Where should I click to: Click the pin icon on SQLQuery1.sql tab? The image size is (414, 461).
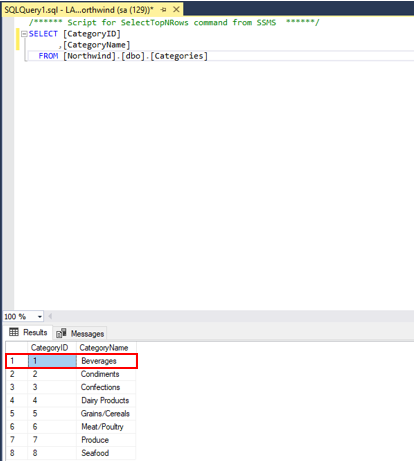163,10
